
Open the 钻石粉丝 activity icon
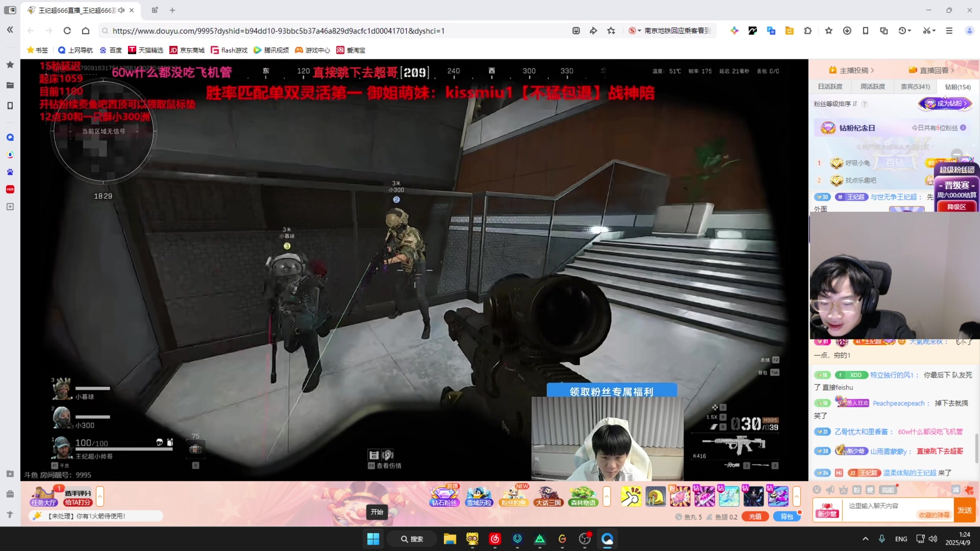(x=444, y=496)
